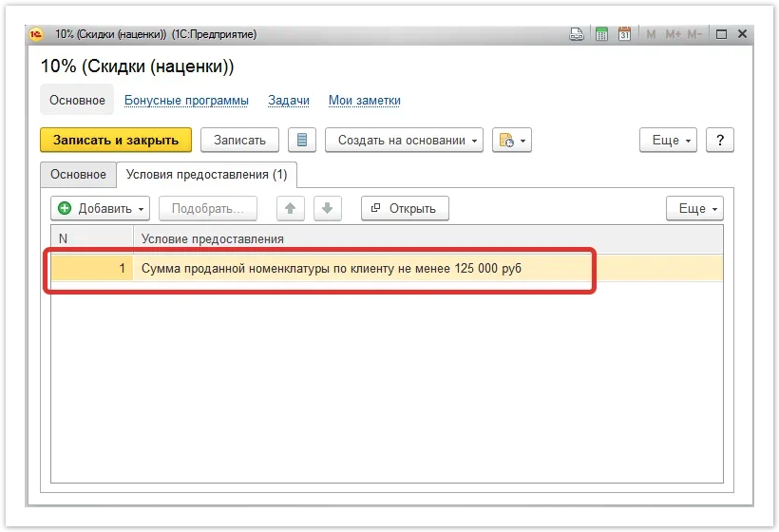Open the reports icon dropdown in toolbar

pyautogui.click(x=513, y=140)
